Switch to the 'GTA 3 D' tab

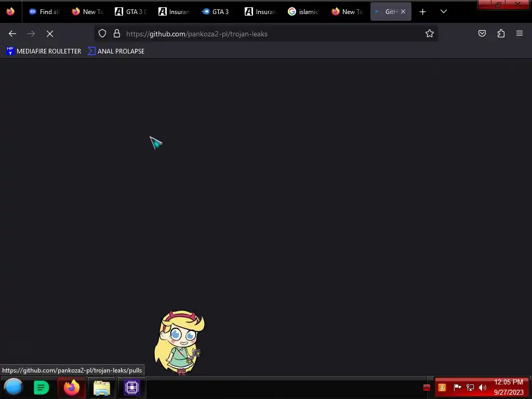click(x=131, y=12)
